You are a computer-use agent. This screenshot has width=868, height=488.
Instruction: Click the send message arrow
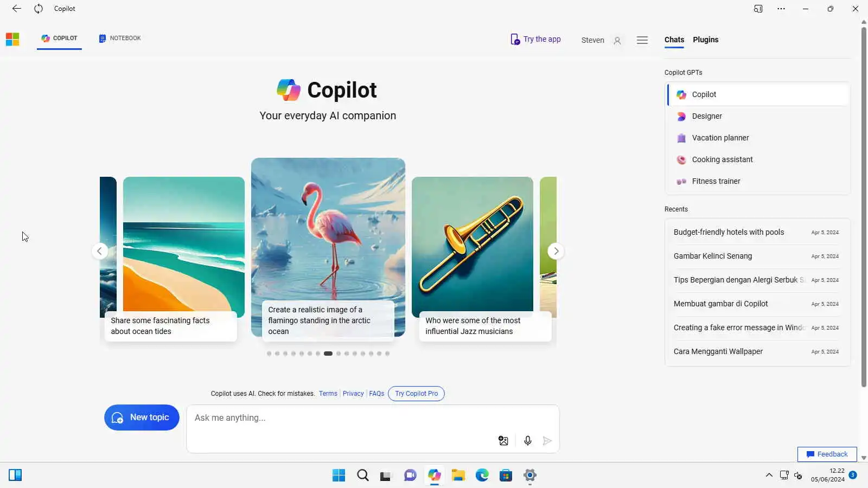coord(547,441)
